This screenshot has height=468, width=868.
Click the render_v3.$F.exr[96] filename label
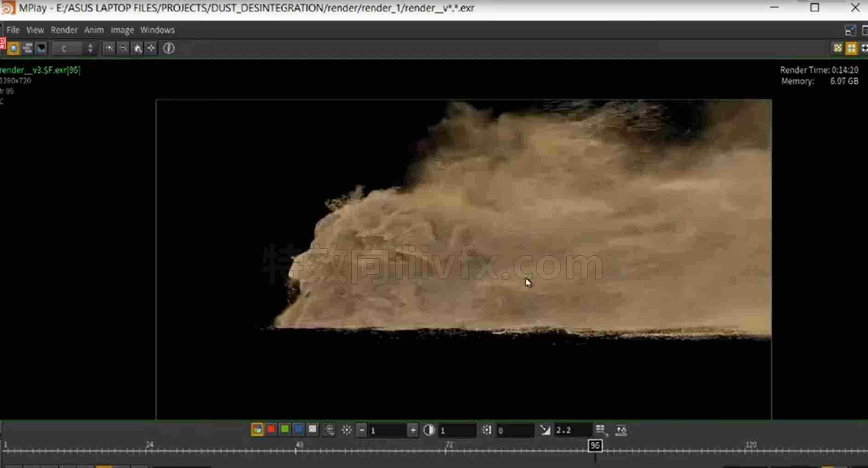click(40, 70)
